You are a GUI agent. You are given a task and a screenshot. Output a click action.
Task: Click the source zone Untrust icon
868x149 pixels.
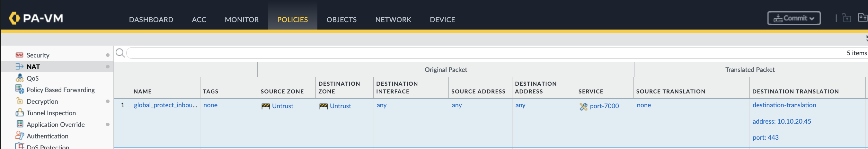(x=266, y=106)
